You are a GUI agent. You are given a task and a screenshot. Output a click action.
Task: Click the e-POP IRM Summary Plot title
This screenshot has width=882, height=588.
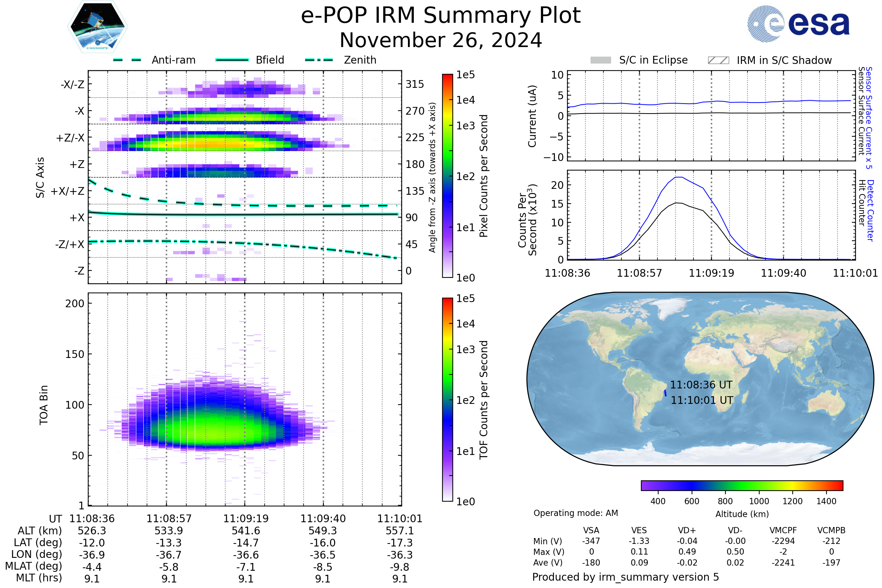click(441, 16)
